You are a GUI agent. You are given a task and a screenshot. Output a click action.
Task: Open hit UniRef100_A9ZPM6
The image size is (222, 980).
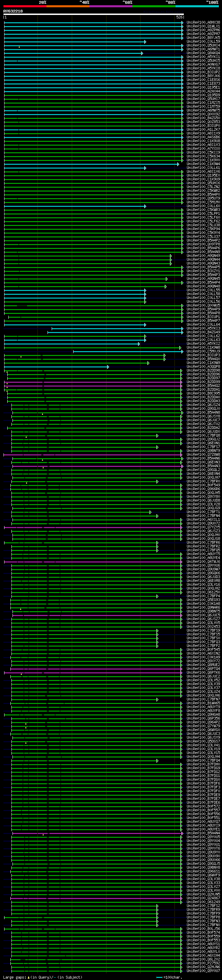point(203,30)
